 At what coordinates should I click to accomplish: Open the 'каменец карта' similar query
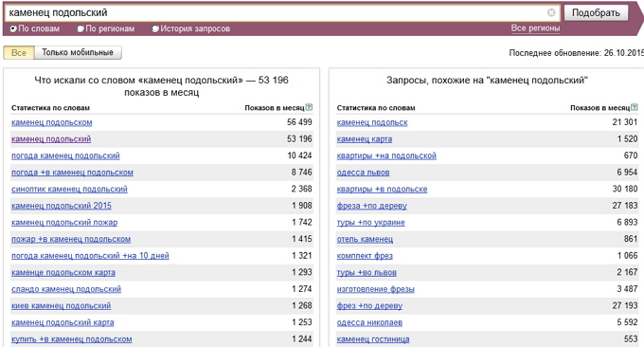pos(365,139)
